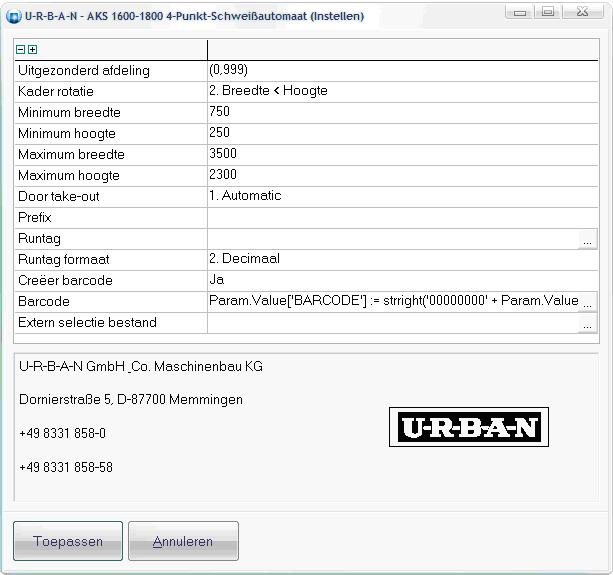Click the Dornierstraße 5, D-87700 Memmingen address
This screenshot has height=575, width=613.
click(131, 400)
